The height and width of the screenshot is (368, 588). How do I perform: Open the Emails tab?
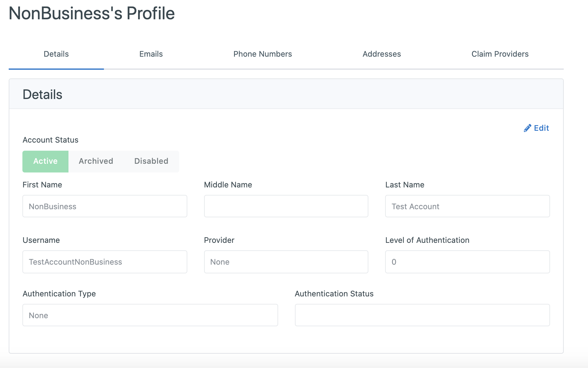pyautogui.click(x=151, y=54)
